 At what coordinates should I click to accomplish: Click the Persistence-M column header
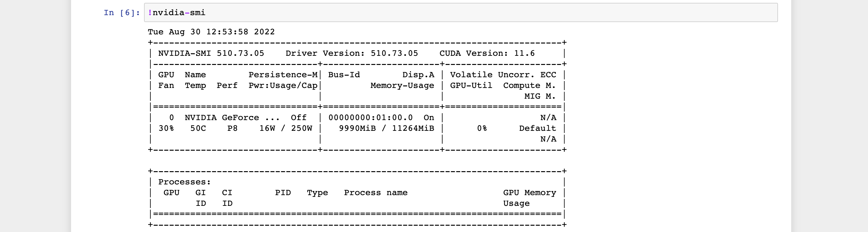(283, 75)
